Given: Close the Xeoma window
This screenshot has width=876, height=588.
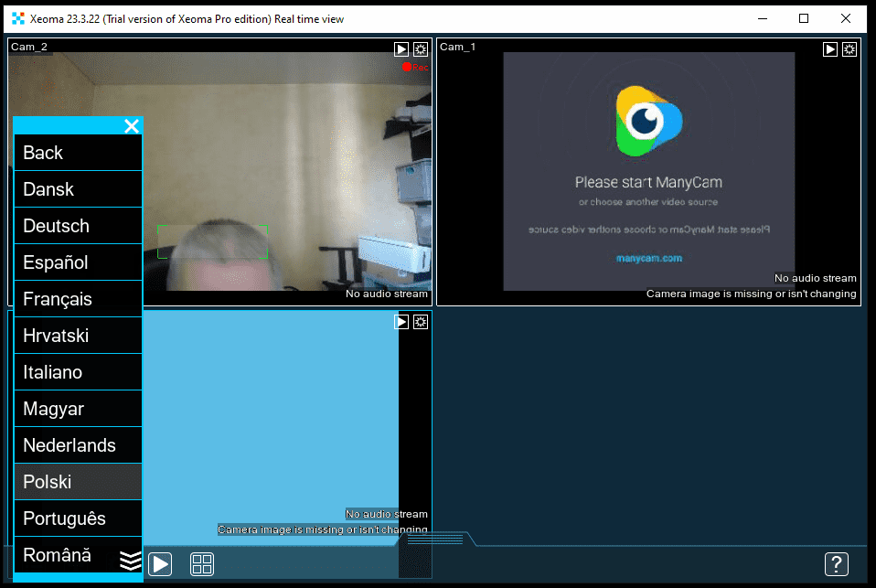Looking at the screenshot, I should click(846, 18).
